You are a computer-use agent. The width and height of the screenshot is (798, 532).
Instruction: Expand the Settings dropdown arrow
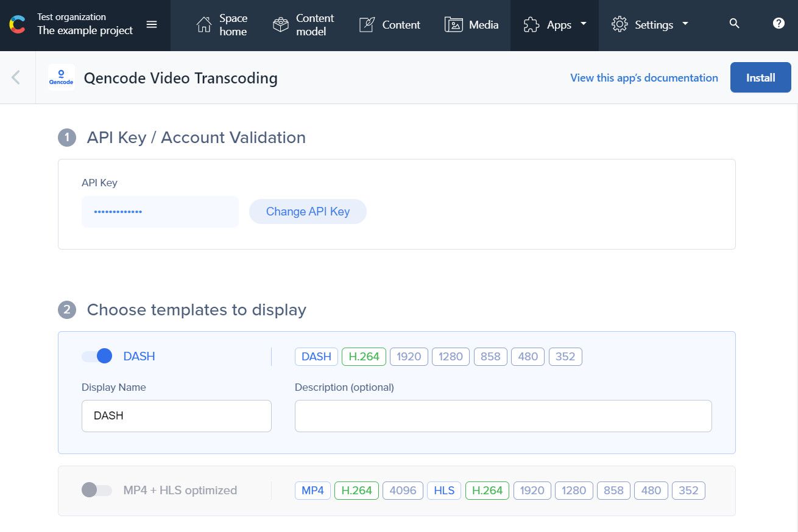pos(685,24)
